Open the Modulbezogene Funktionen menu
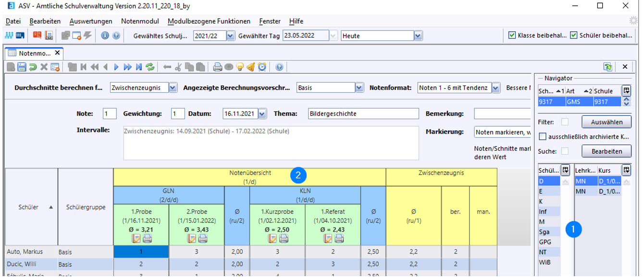This screenshot has width=644, height=280. 209,21
